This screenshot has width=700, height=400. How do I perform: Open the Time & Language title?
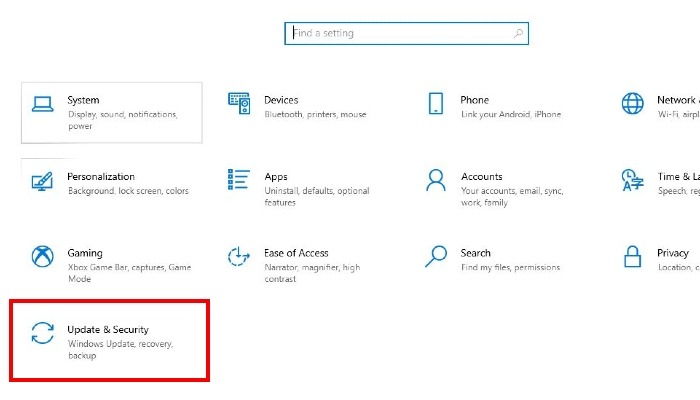click(x=678, y=177)
